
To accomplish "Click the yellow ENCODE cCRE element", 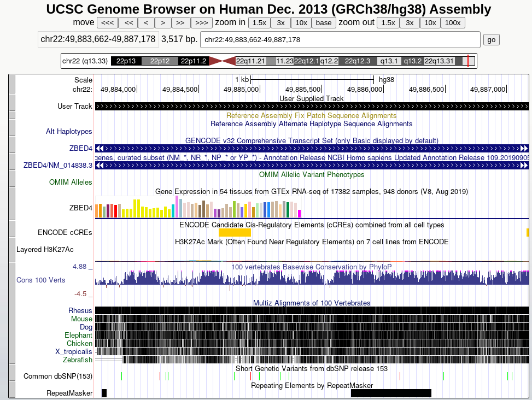I will tap(235, 233).
